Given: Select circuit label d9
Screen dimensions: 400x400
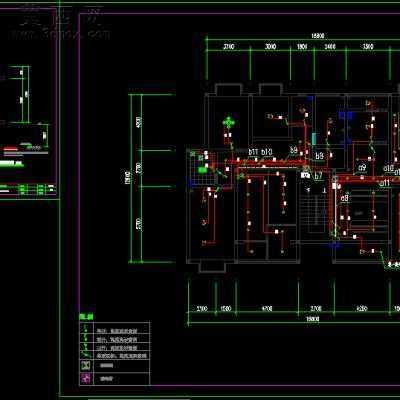Looking at the screenshot, I should click(362, 168).
